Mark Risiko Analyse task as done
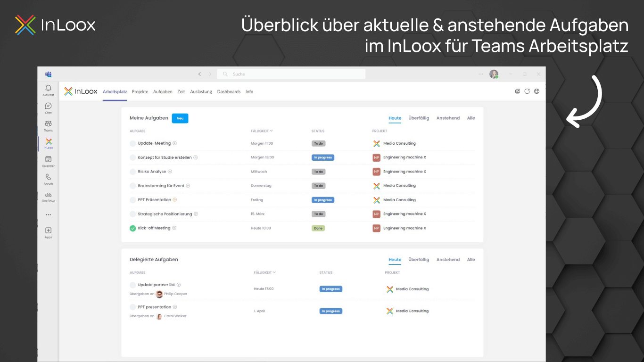Viewport: 644px width, 362px height. point(132,172)
